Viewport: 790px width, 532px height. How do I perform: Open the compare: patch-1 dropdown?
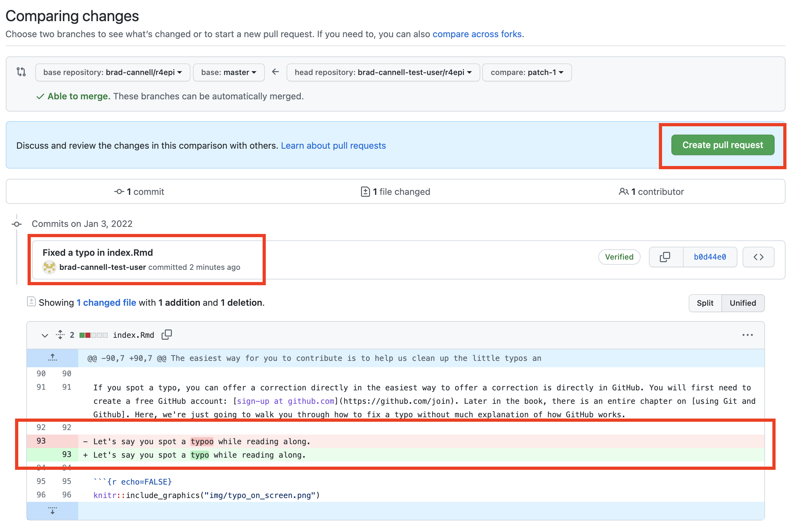(x=527, y=72)
